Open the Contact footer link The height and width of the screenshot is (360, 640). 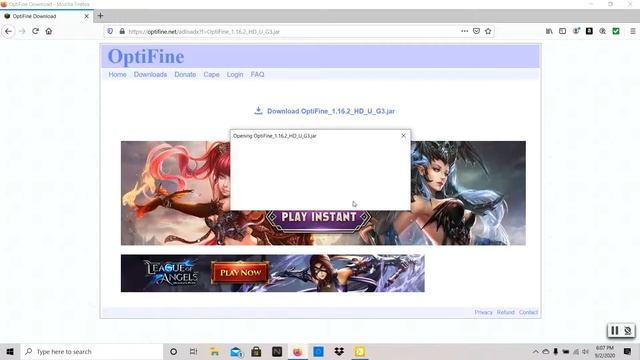tap(528, 312)
